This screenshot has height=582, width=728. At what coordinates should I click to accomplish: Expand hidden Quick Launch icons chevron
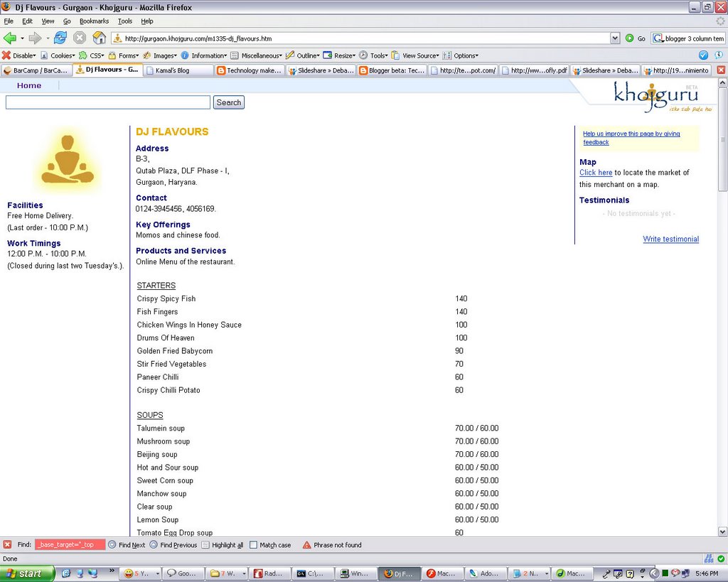tap(112, 571)
